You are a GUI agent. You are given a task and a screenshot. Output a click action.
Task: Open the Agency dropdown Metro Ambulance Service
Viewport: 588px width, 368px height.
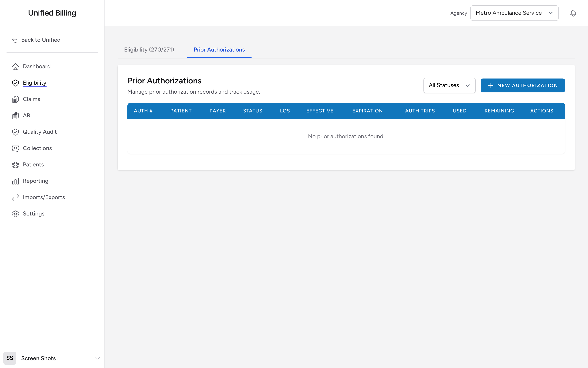(x=514, y=13)
